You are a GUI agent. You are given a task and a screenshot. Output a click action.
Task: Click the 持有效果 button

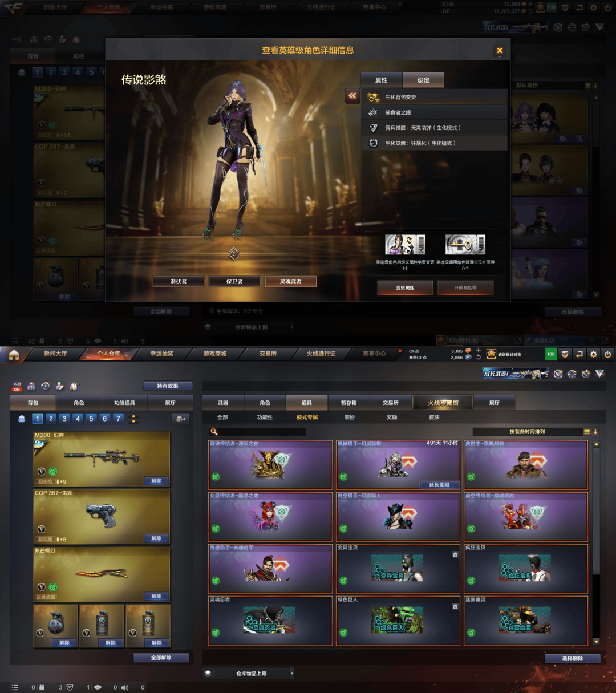click(168, 386)
